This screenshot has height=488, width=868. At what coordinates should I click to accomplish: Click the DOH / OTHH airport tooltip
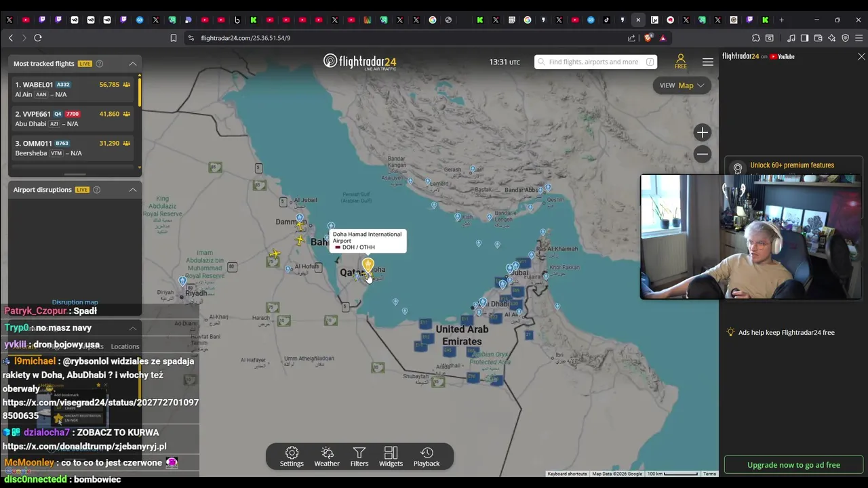368,241
